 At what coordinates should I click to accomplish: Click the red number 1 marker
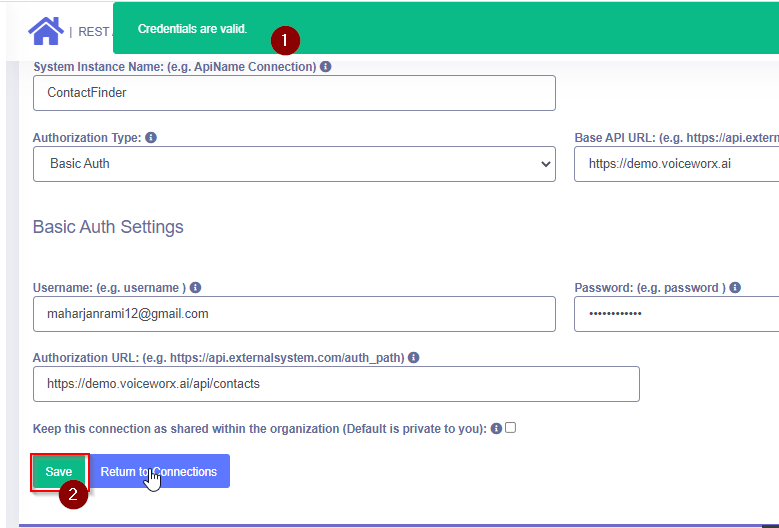pyautogui.click(x=285, y=41)
